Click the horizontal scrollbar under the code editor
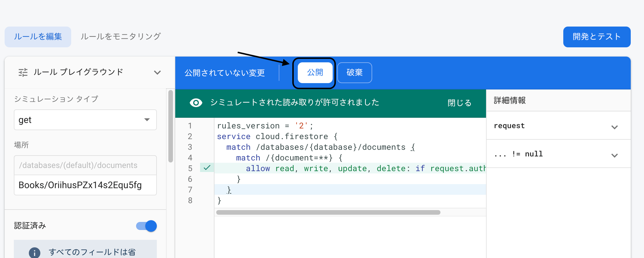This screenshot has height=258, width=644. pos(328,212)
